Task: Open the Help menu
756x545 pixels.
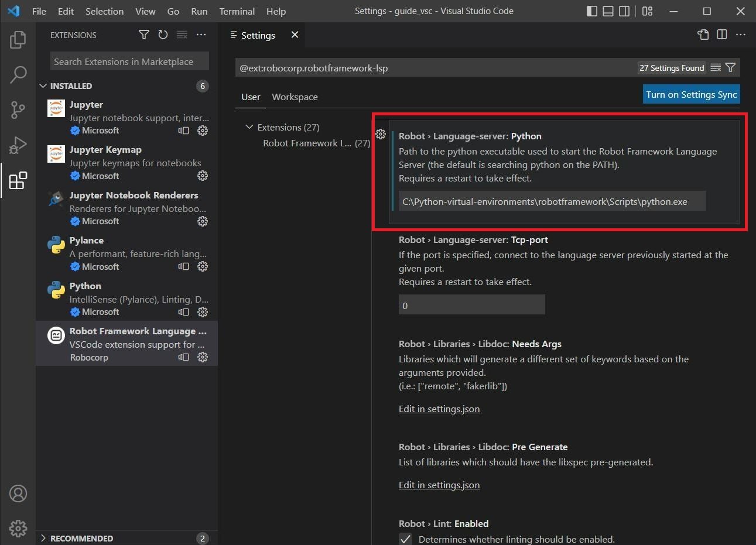Action: pyautogui.click(x=276, y=11)
